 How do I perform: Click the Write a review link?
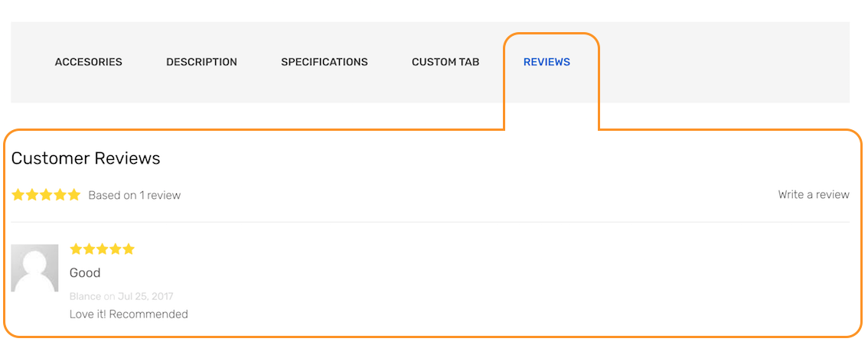[x=813, y=194]
